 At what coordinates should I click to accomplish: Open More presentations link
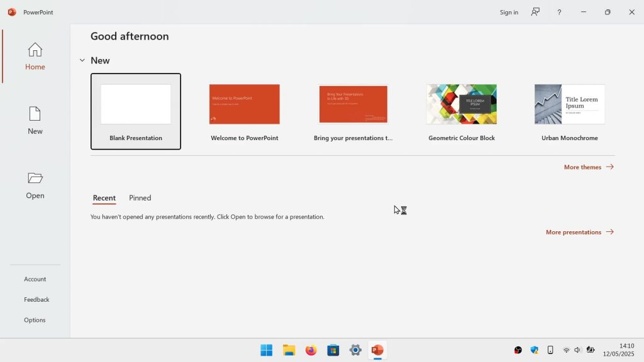579,233
